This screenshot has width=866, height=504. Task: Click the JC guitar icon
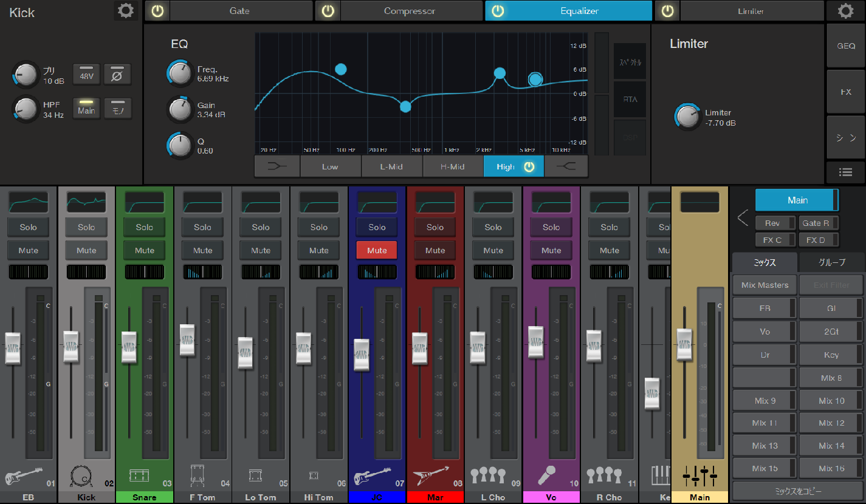coord(372,475)
